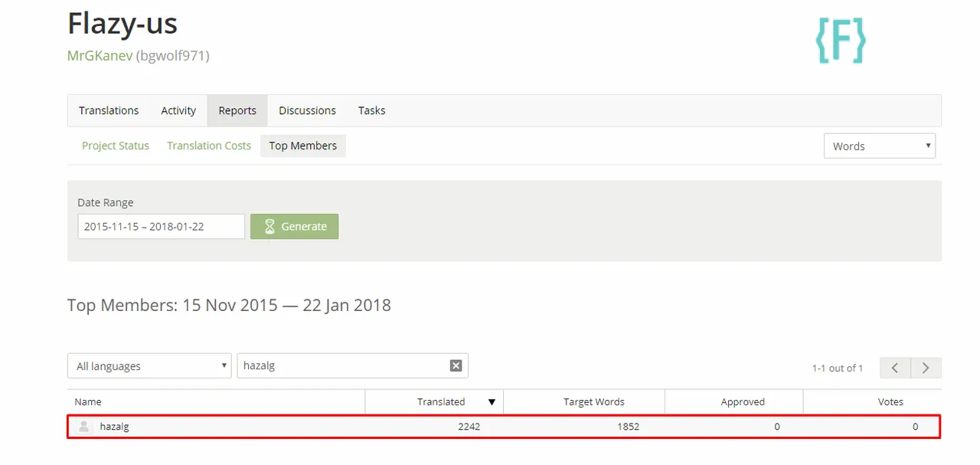Select the Reports tab
980x465 pixels.
pos(237,110)
